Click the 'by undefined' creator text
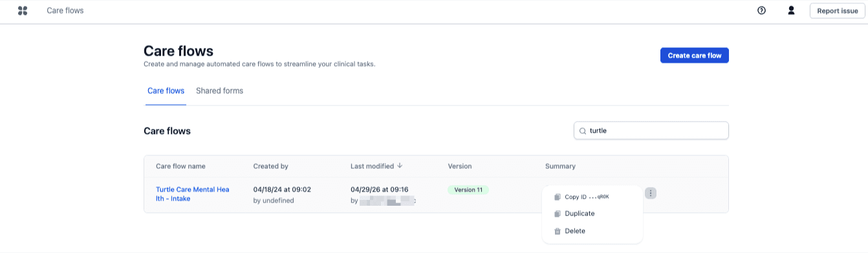This screenshot has width=868, height=253. click(x=274, y=201)
